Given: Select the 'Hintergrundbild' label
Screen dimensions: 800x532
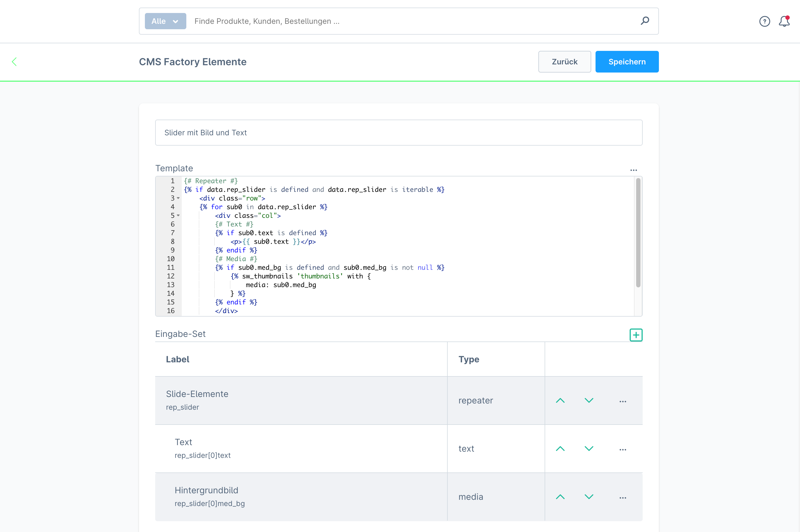Looking at the screenshot, I should (x=206, y=490).
